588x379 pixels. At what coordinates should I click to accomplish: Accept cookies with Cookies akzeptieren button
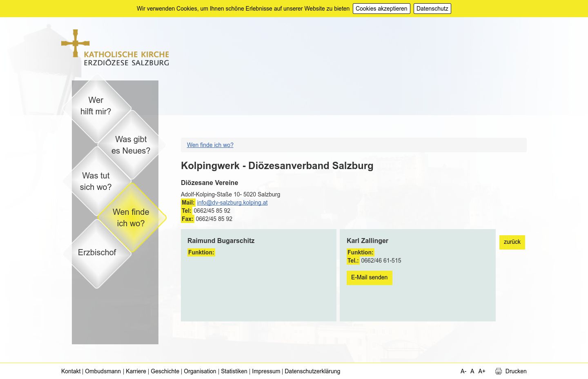(x=381, y=9)
